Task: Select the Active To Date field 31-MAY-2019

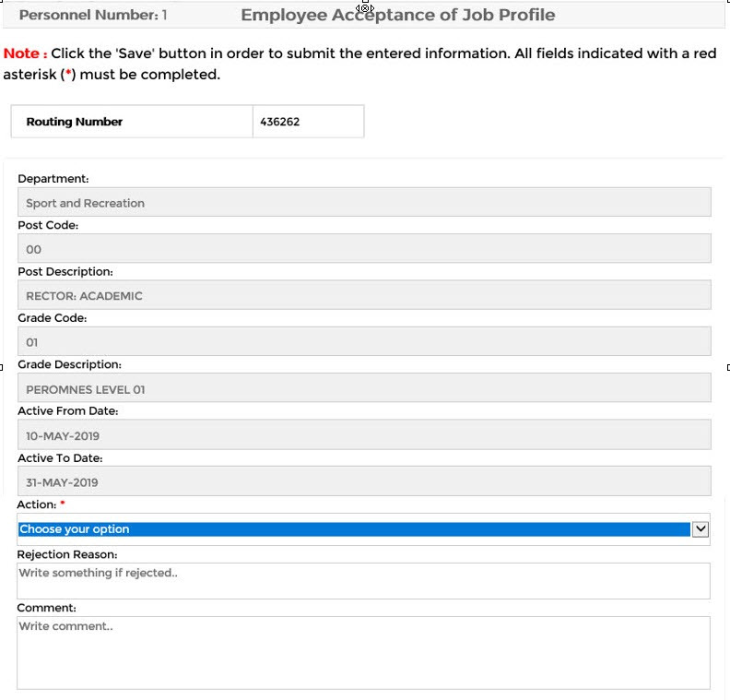Action: pyautogui.click(x=363, y=482)
